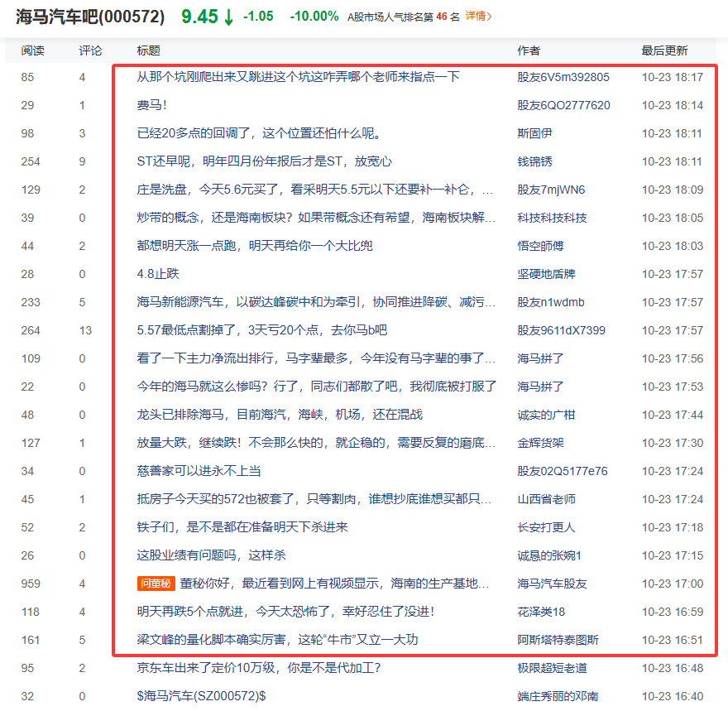The image size is (728, 711).
Task: Visit author profile 科技科技科技
Action: 552,218
